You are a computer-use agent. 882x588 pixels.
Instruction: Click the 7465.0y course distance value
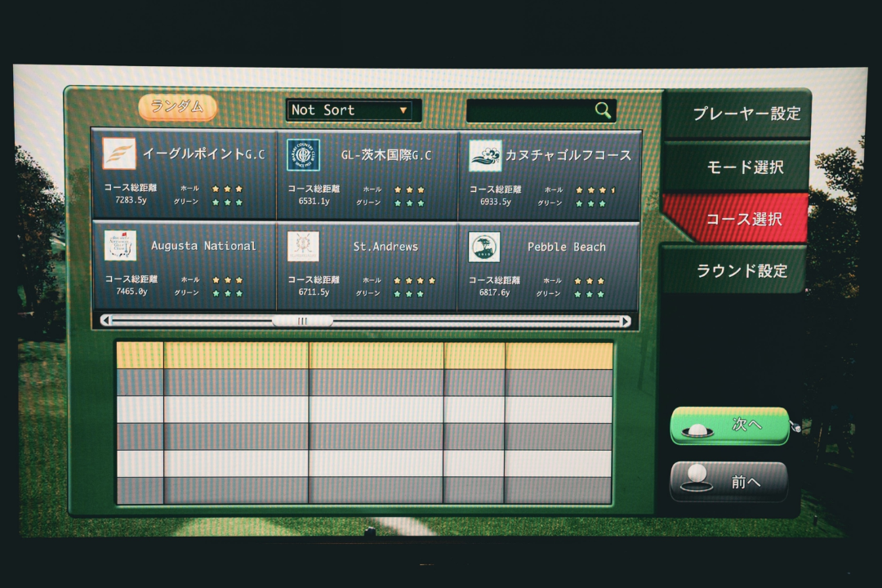(131, 292)
